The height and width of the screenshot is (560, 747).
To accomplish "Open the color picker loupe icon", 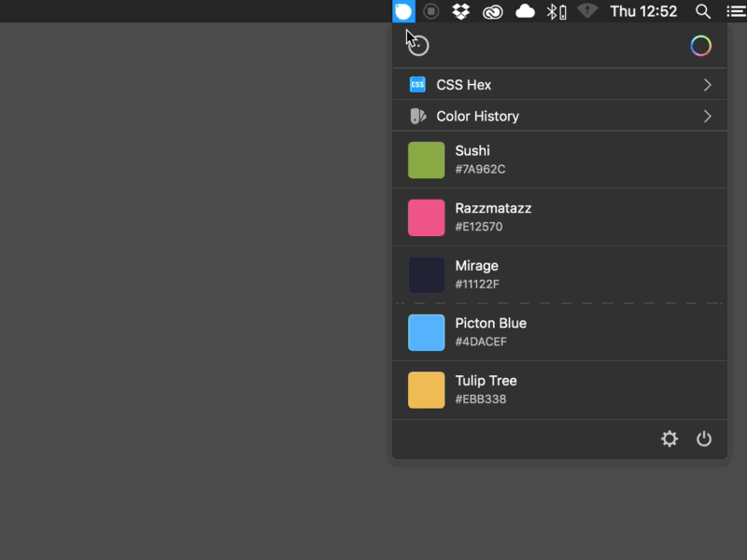I will (x=417, y=44).
